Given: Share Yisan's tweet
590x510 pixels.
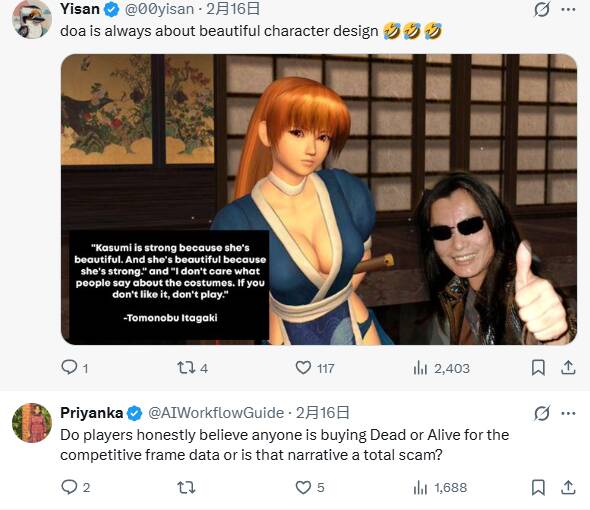Looking at the screenshot, I should coord(568,367).
